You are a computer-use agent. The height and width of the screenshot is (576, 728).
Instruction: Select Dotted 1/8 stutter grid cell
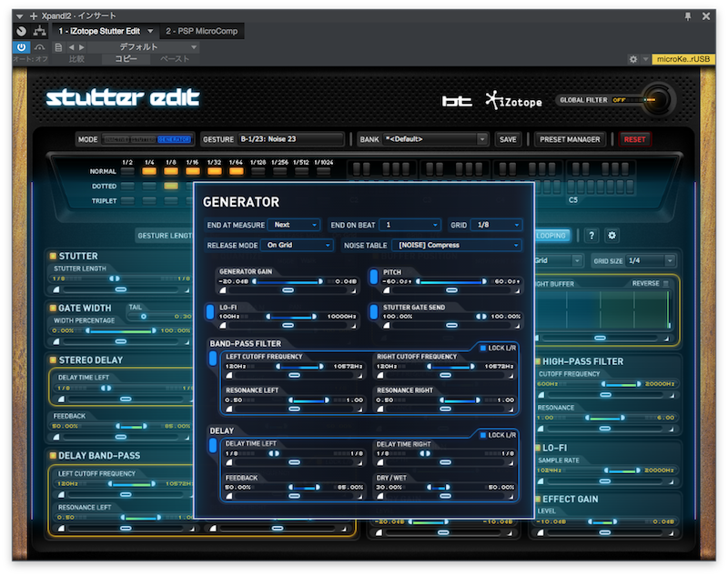(x=171, y=187)
